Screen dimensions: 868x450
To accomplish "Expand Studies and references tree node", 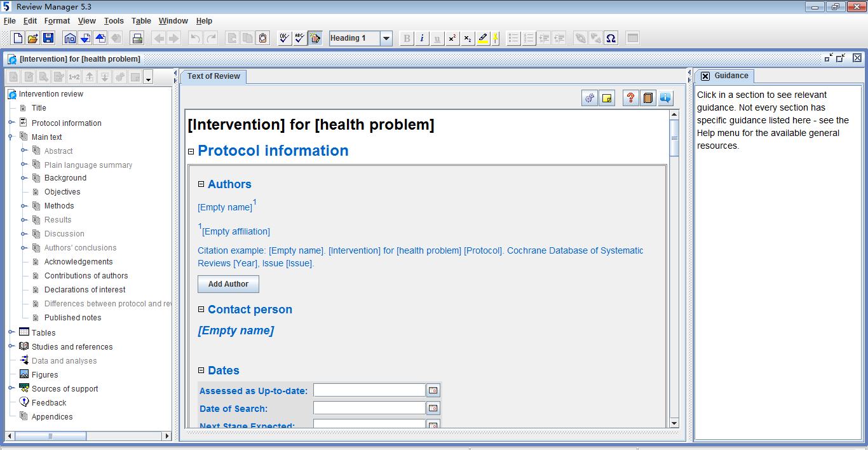I will coord(11,346).
